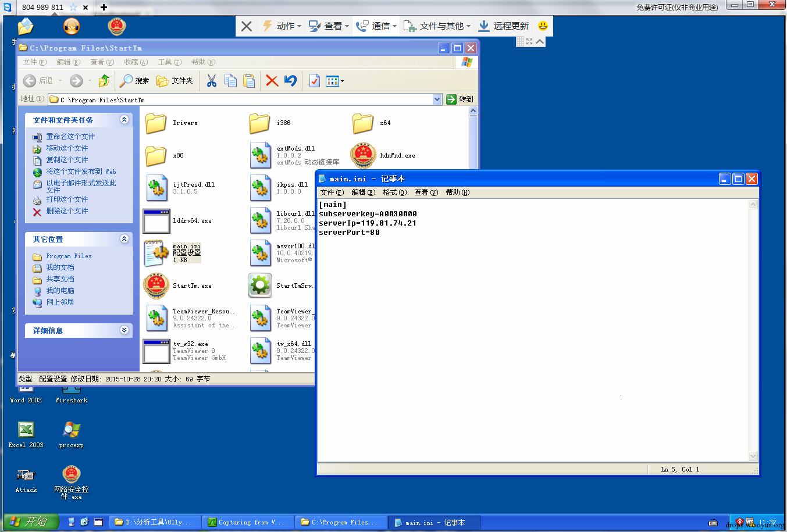Open the 查看 view menu in TeamViewer toolbar
This screenshot has height=532, width=787.
click(329, 26)
